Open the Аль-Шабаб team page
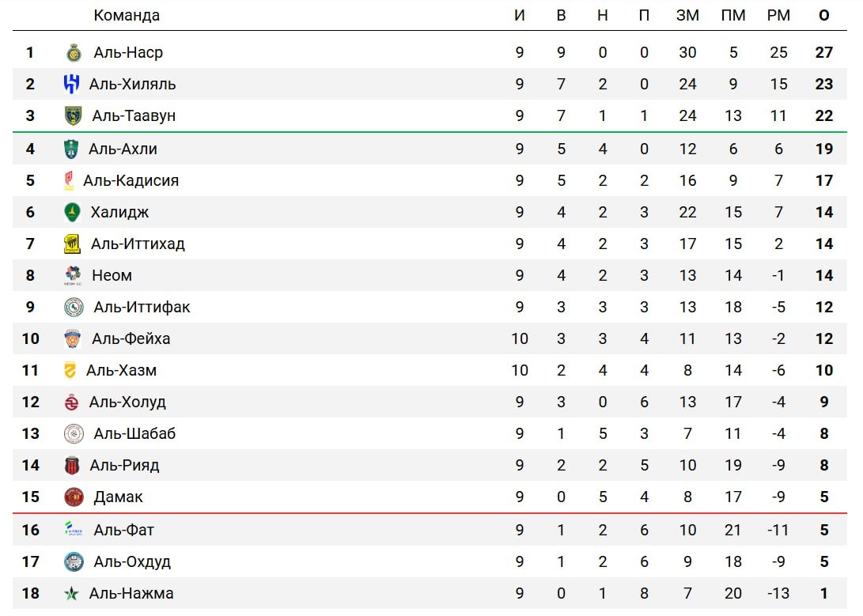The height and width of the screenshot is (616, 863). (134, 434)
